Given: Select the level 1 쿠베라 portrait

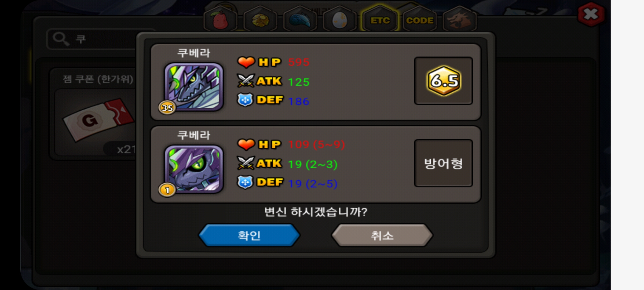Looking at the screenshot, I should point(193,169).
